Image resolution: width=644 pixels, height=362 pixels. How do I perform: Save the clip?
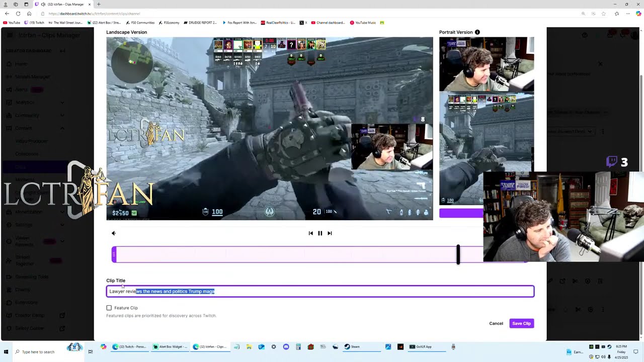(x=521, y=323)
